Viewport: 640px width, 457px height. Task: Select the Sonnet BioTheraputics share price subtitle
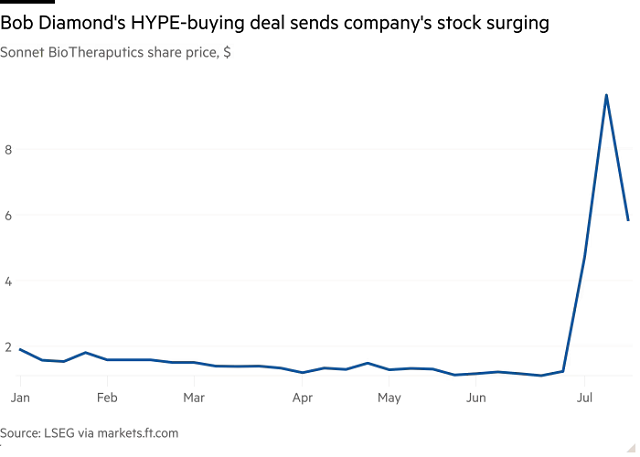click(116, 53)
